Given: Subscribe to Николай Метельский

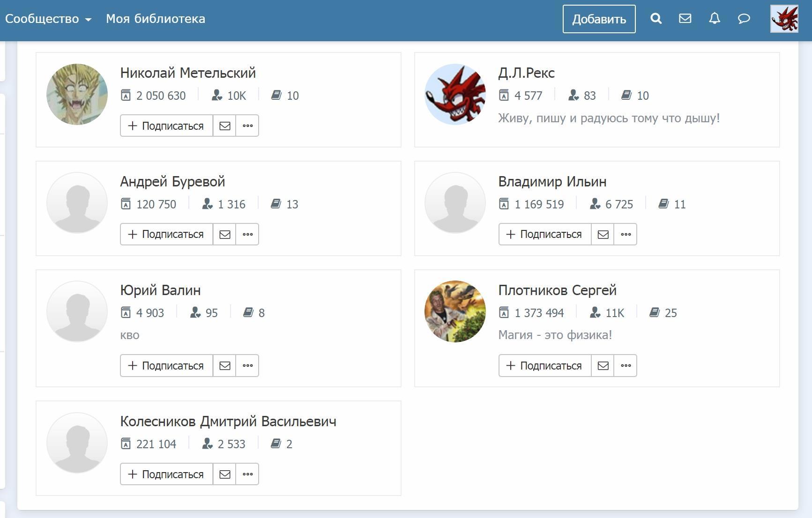Looking at the screenshot, I should pyautogui.click(x=166, y=126).
